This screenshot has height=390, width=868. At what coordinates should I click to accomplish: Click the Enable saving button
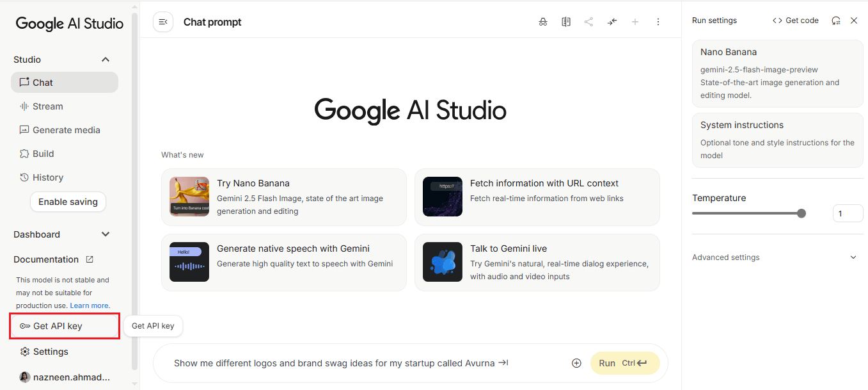tap(68, 202)
